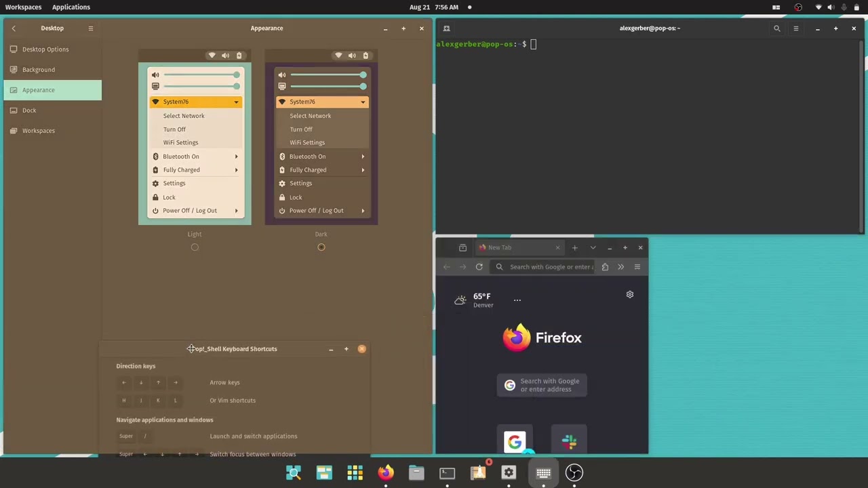Click the extensions overflow chevron in Firefox toolbar
Image resolution: width=868 pixels, height=488 pixels.
coord(620,266)
